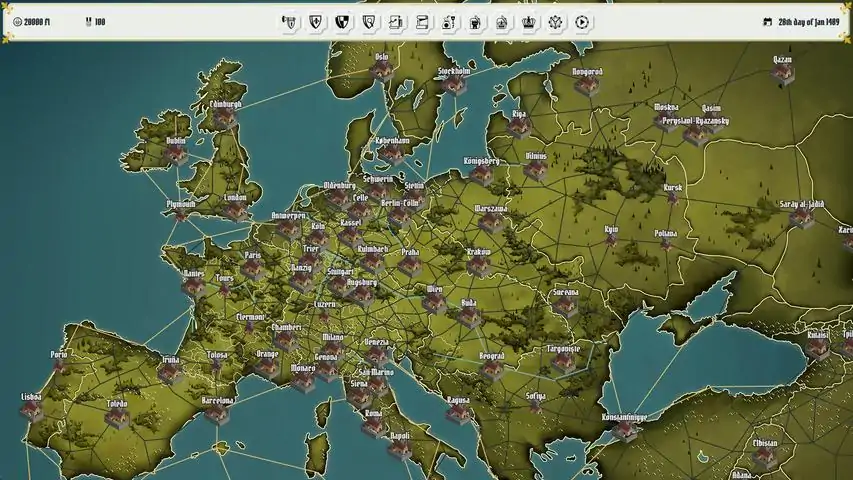Select the København city building marker
The width and height of the screenshot is (853, 480).
point(392,155)
